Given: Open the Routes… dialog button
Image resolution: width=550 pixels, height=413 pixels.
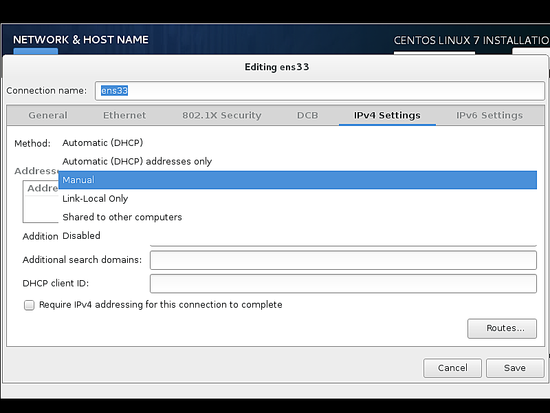Looking at the screenshot, I should (x=502, y=328).
